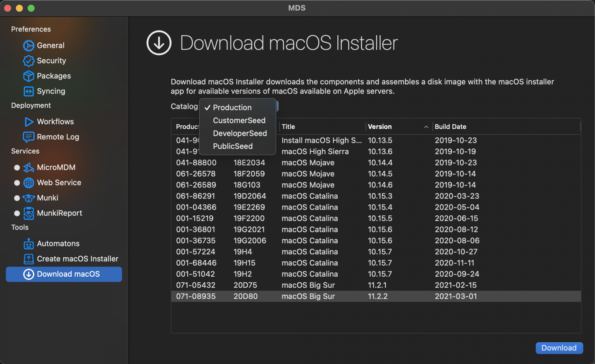Select Packages sidebar label
The width and height of the screenshot is (595, 364).
[x=54, y=76]
